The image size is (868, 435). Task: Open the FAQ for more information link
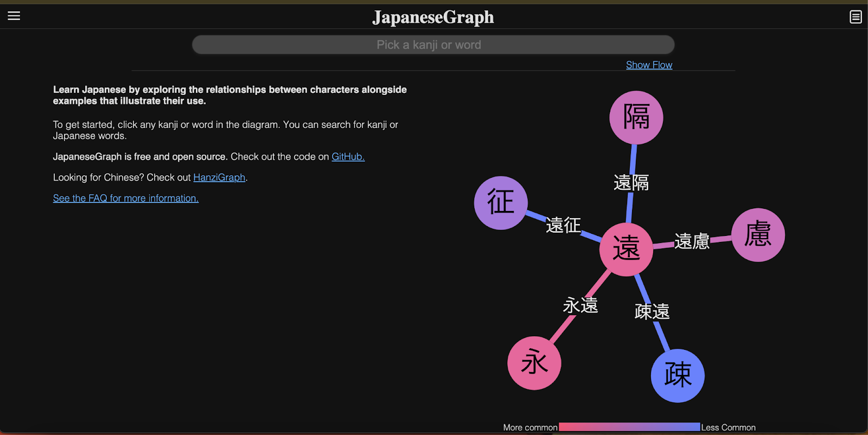coord(126,199)
